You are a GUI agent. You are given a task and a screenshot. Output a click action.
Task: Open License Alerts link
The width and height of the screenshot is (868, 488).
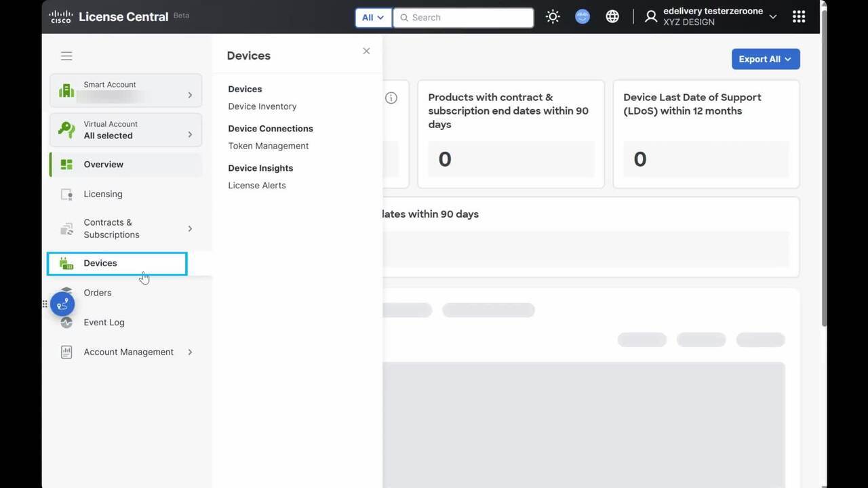click(x=257, y=185)
